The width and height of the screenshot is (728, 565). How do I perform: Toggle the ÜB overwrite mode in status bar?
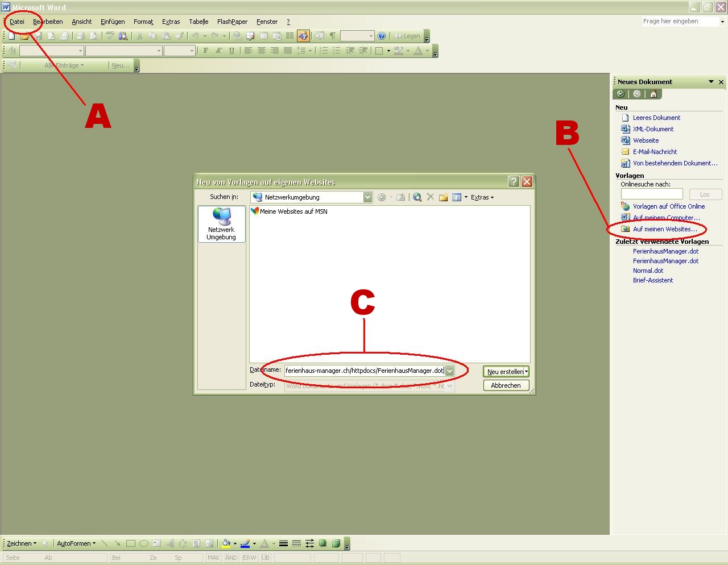pyautogui.click(x=265, y=558)
